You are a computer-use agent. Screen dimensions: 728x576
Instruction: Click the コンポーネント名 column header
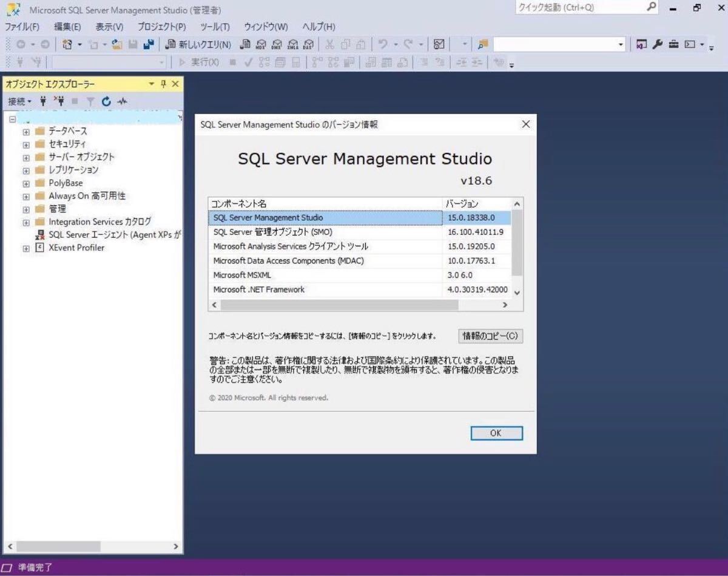[326, 204]
